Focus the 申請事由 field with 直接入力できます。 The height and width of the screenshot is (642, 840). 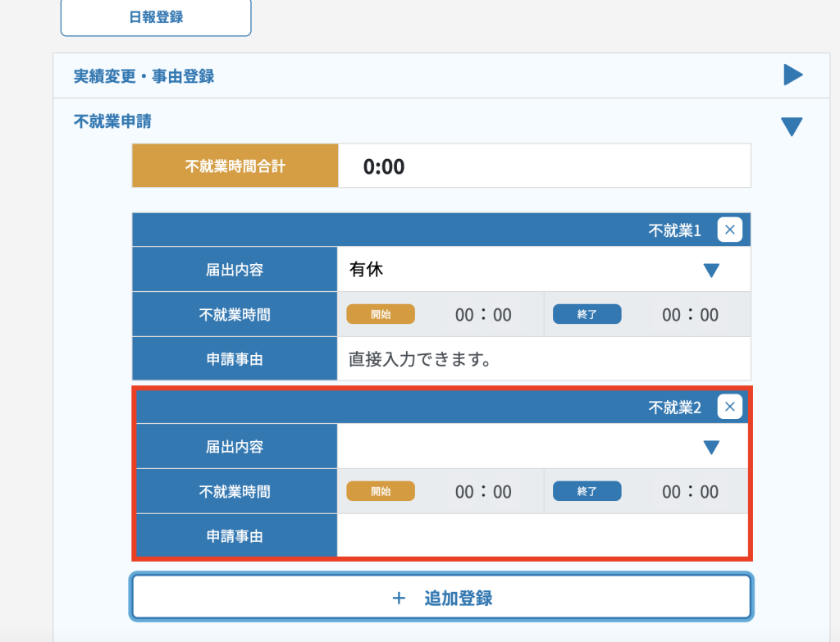(x=544, y=359)
